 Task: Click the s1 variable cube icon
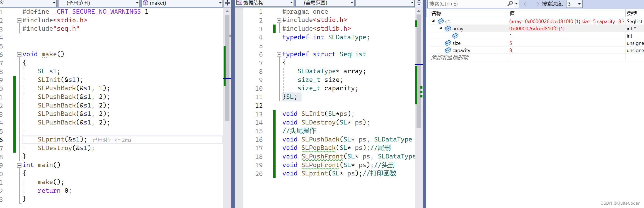pos(441,21)
